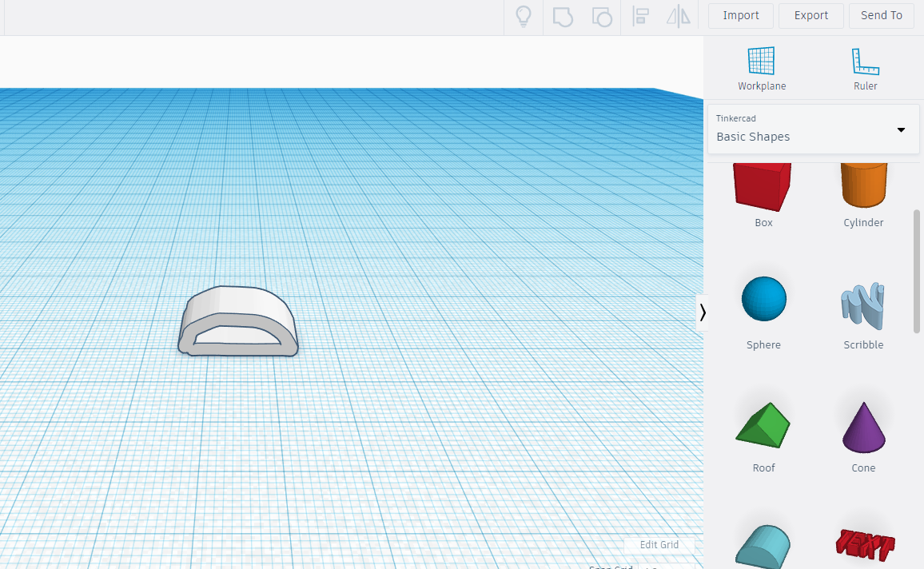924x569 pixels.
Task: Click the Cone label text
Action: coord(863,468)
